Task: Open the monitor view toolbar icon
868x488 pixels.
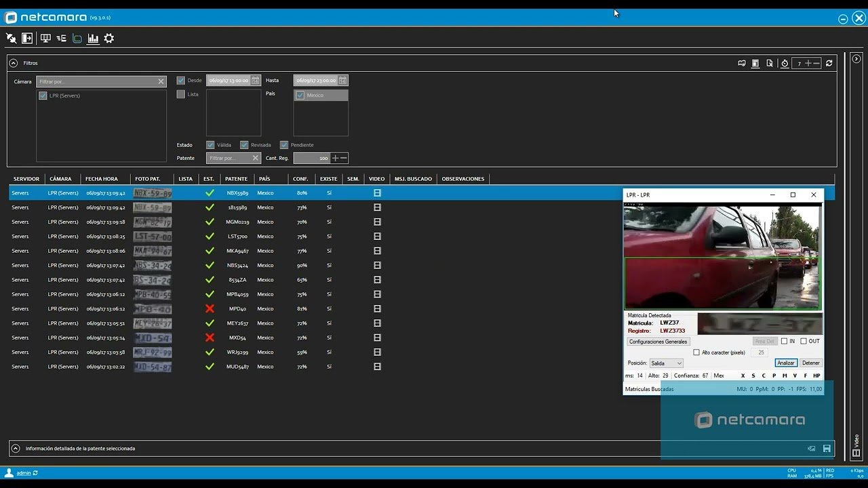Action: [45, 39]
